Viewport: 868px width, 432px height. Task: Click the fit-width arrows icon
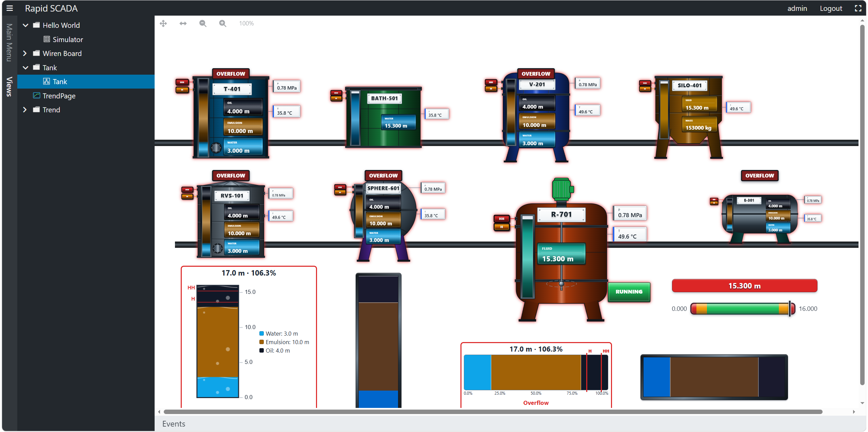coord(183,23)
